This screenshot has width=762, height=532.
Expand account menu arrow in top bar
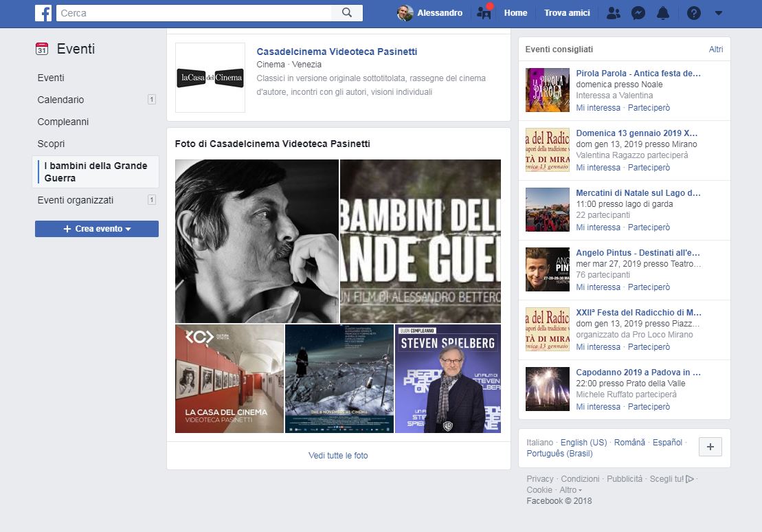[x=718, y=13]
